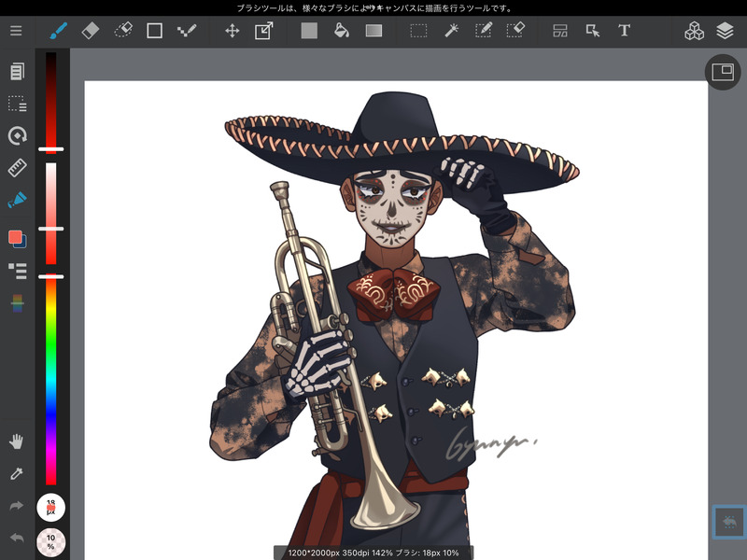Image resolution: width=747 pixels, height=560 pixels.
Task: Select the Gradient tool
Action: click(374, 31)
